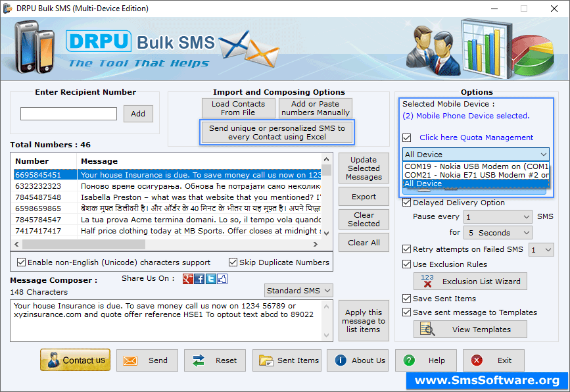
Task: Click the Clear Selected button
Action: (x=364, y=219)
